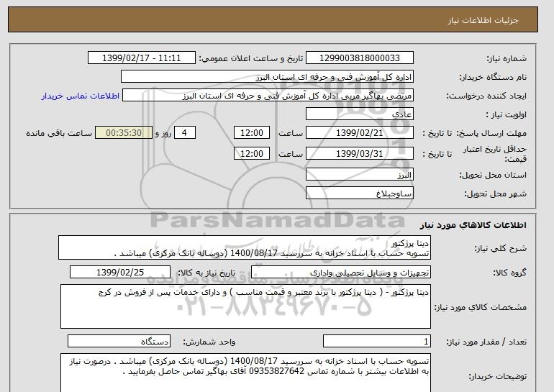
Task: Select the priority field showing عادی
Action: (x=359, y=114)
